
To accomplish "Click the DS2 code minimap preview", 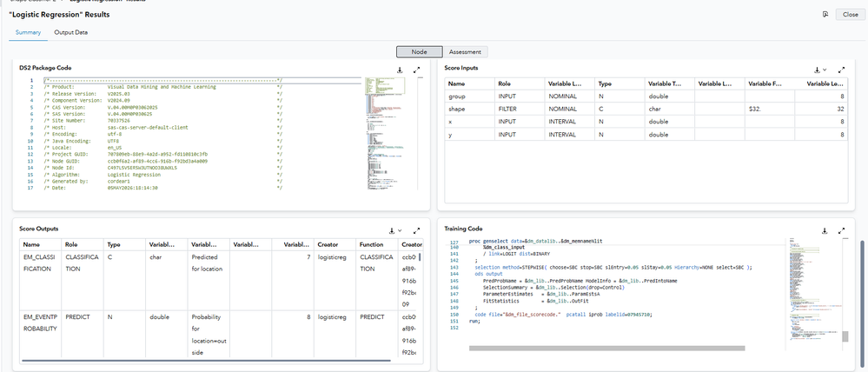I will 386,135.
